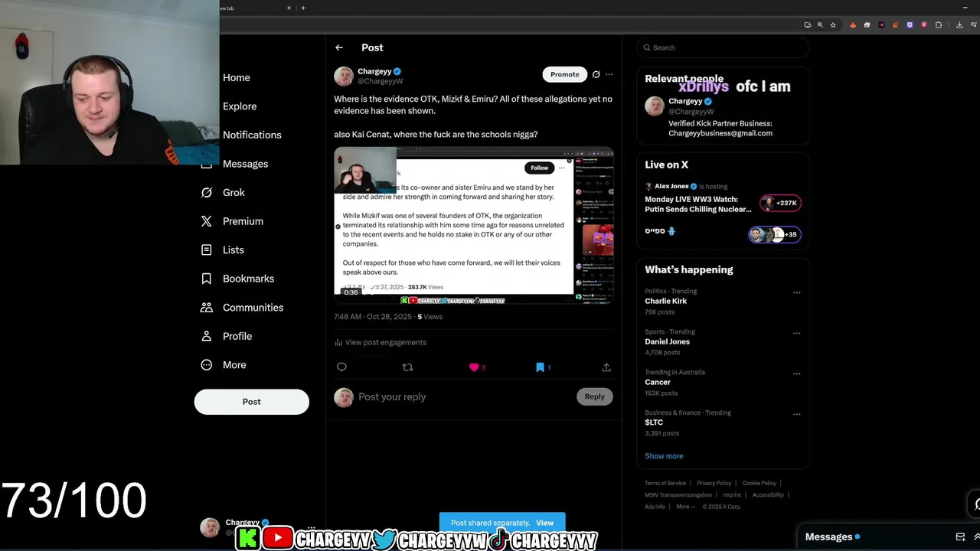This screenshot has height=551, width=980.
Task: Click View post engagements link
Action: click(x=381, y=342)
